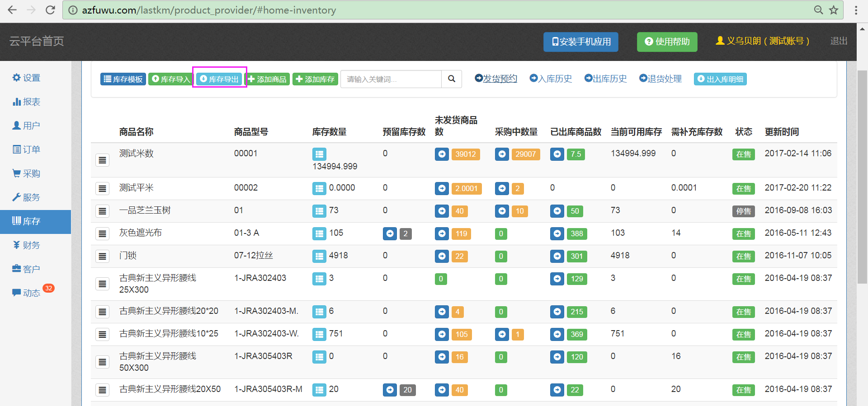Click arrow icon beside 2.0001 unshipped
This screenshot has height=406, width=868.
pyautogui.click(x=442, y=188)
